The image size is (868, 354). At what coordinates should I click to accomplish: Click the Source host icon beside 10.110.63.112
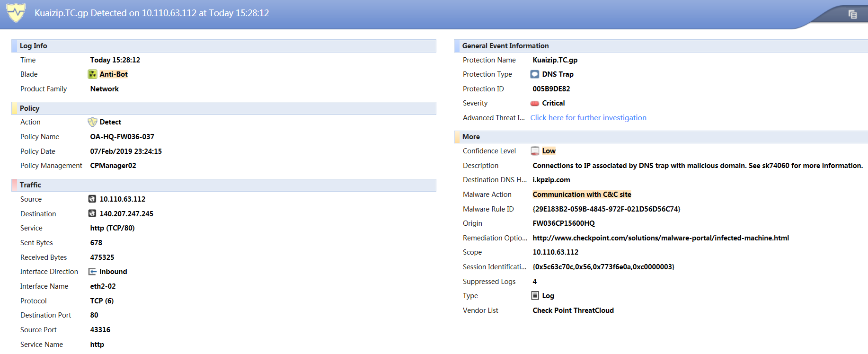point(93,199)
